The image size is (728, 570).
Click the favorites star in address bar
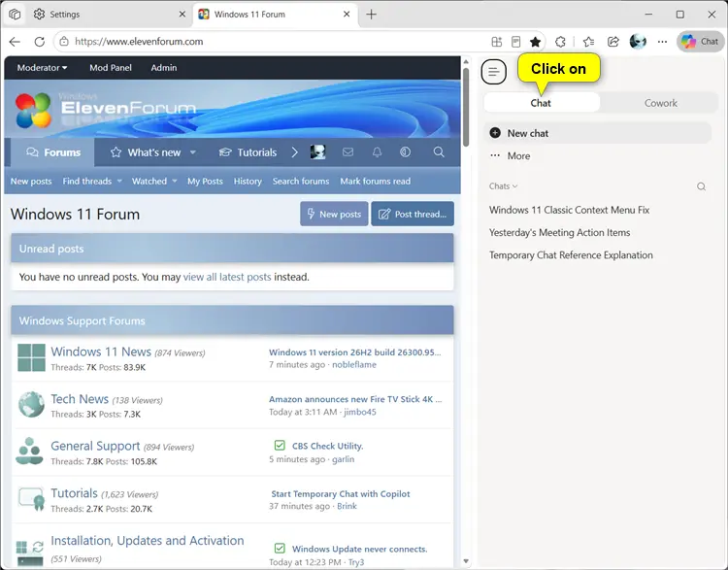[x=535, y=42]
